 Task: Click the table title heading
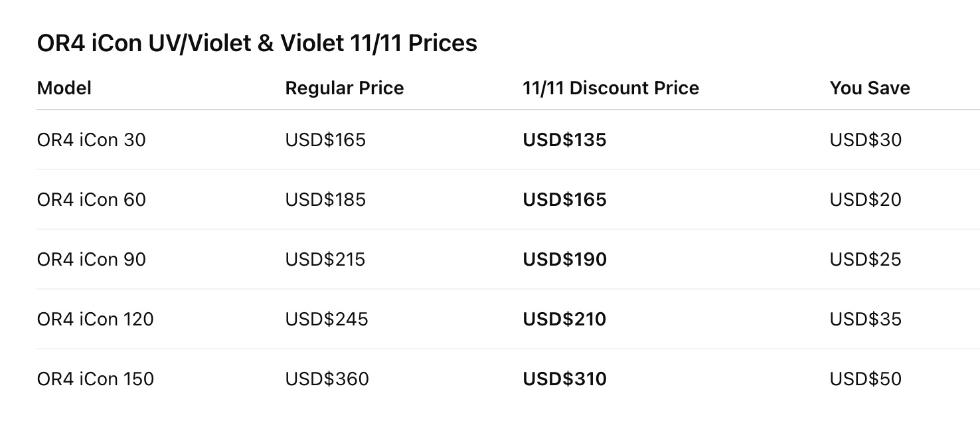click(257, 43)
